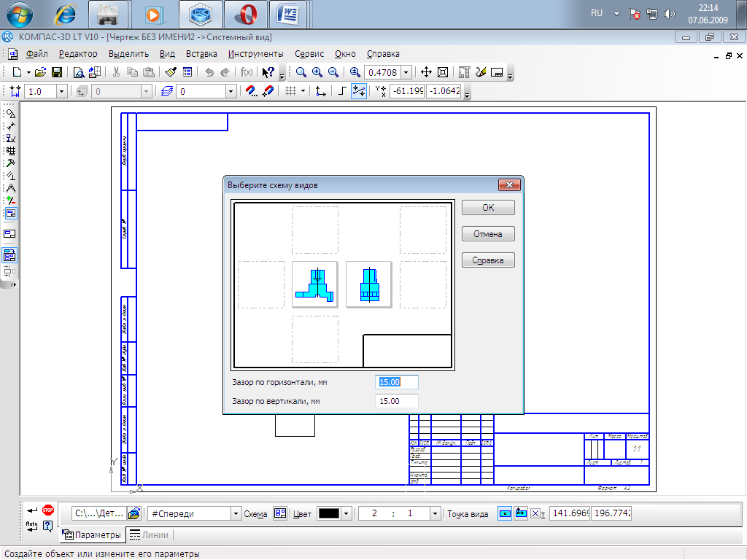Enable the empty view slot above the front view
Viewport: 747px width, 560px height.
[315, 230]
